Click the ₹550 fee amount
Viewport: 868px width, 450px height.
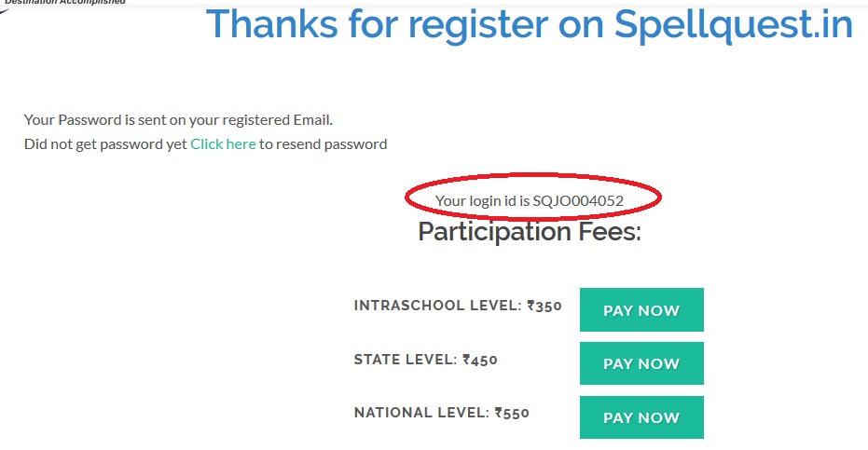coord(512,413)
